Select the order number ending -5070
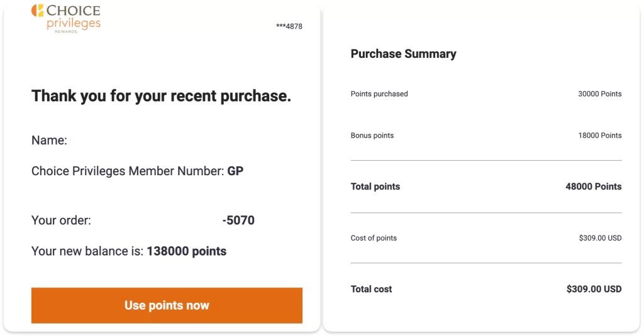 pos(238,220)
